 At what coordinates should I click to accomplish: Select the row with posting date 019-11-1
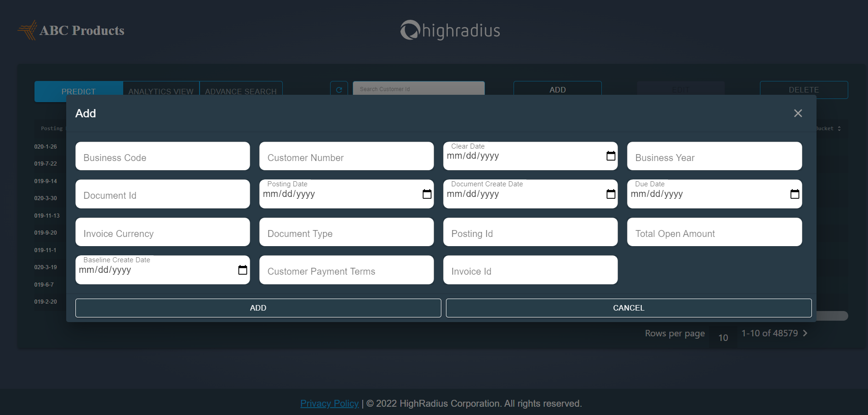coord(45,250)
